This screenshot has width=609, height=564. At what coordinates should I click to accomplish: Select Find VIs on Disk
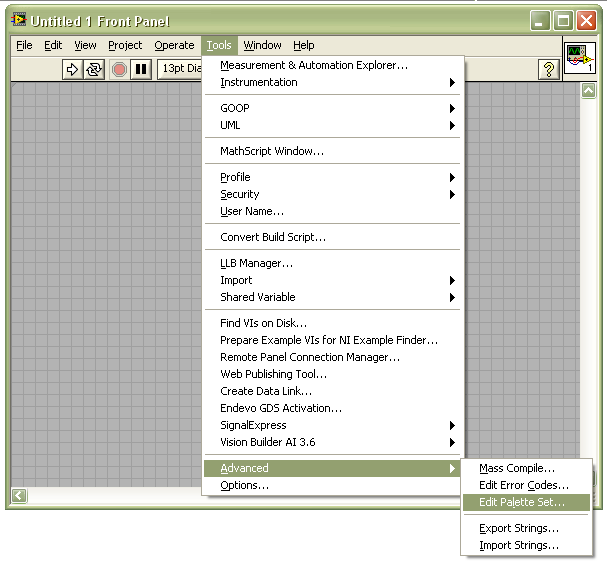(332, 323)
